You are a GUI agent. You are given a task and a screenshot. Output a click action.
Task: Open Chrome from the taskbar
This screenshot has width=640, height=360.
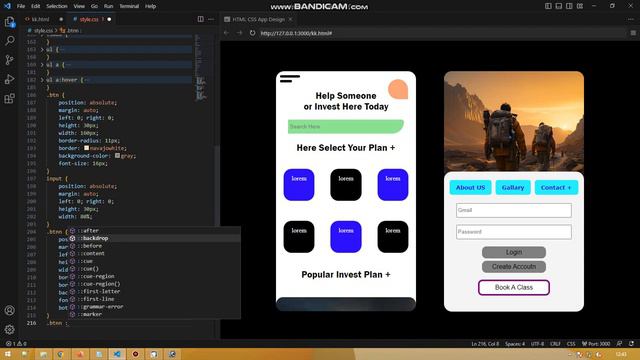(x=60, y=354)
